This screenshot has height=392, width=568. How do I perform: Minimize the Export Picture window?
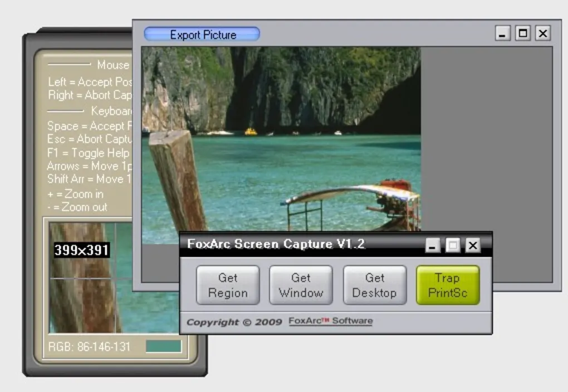coord(502,33)
